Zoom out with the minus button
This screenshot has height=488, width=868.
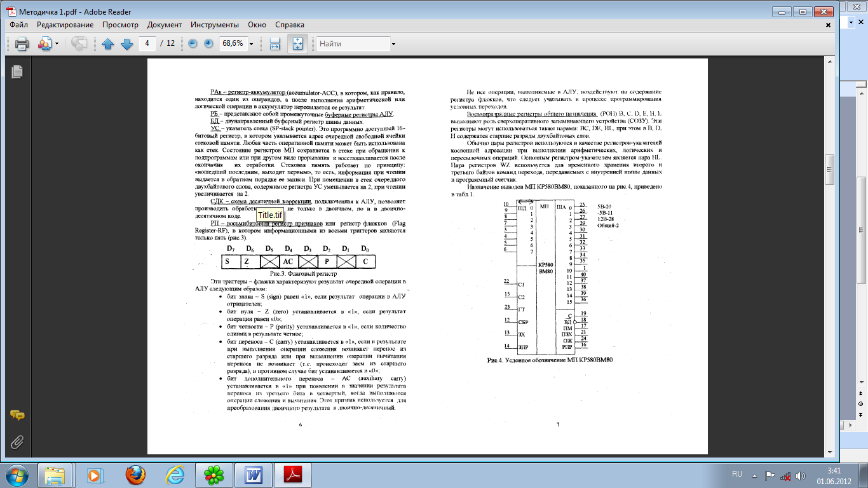pos(193,44)
